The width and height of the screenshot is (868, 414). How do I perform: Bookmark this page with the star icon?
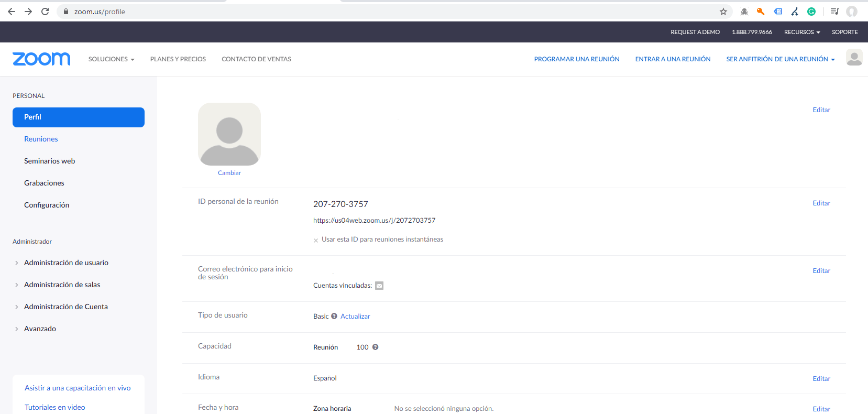(723, 12)
